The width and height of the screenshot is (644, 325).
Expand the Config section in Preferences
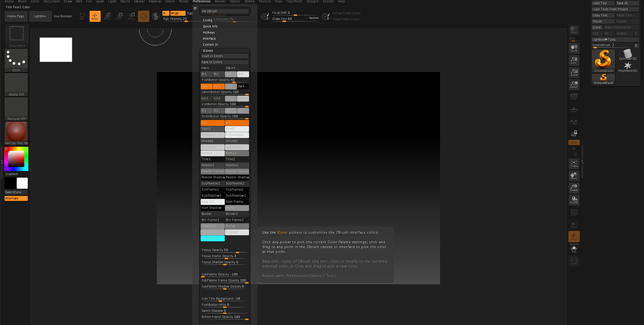(208, 20)
